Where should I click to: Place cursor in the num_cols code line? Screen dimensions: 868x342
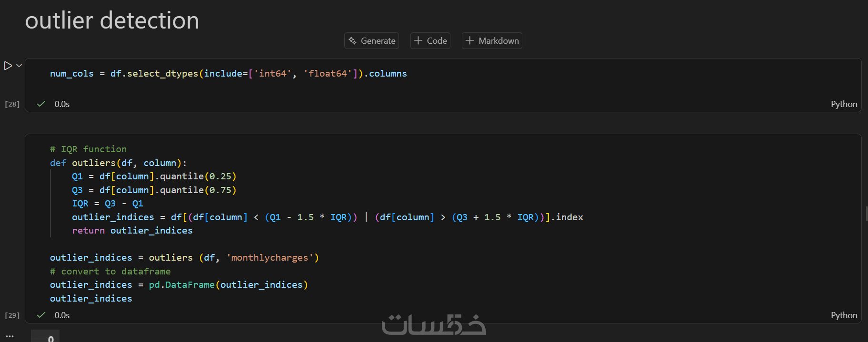228,74
